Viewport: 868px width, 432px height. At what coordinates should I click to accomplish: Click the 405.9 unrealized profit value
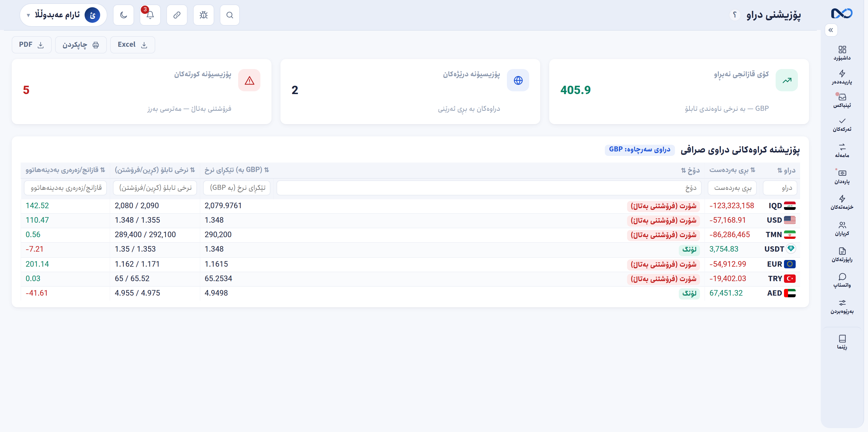(x=575, y=90)
